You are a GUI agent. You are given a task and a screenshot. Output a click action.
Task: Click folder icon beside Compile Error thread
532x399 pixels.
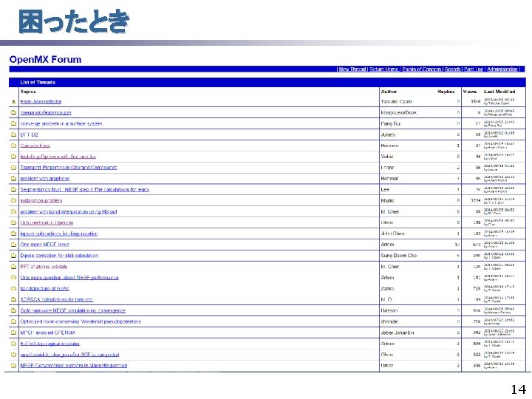tap(13, 146)
